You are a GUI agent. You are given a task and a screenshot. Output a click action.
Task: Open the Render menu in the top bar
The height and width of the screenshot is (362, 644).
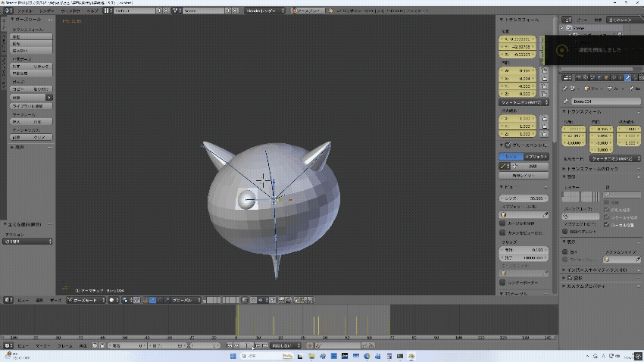tap(46, 11)
